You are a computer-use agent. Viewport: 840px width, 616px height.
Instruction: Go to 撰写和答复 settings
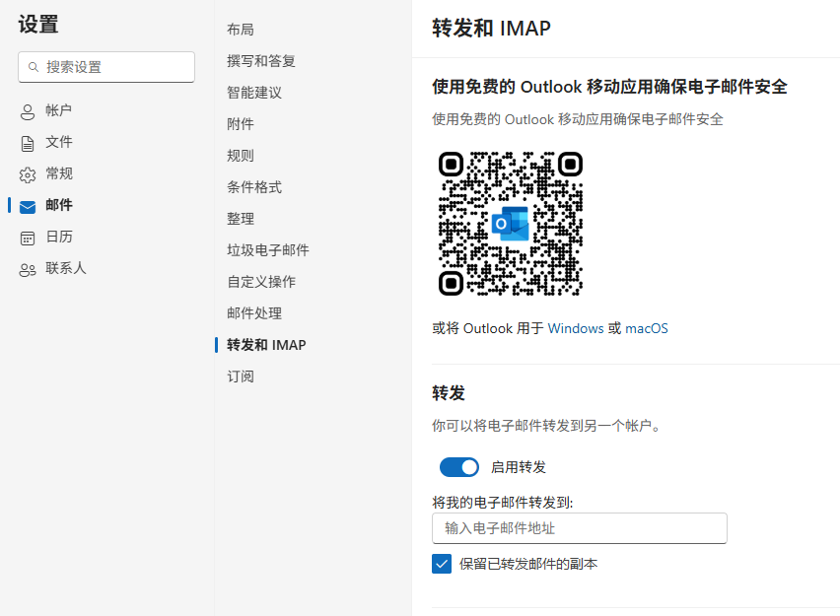(261, 61)
